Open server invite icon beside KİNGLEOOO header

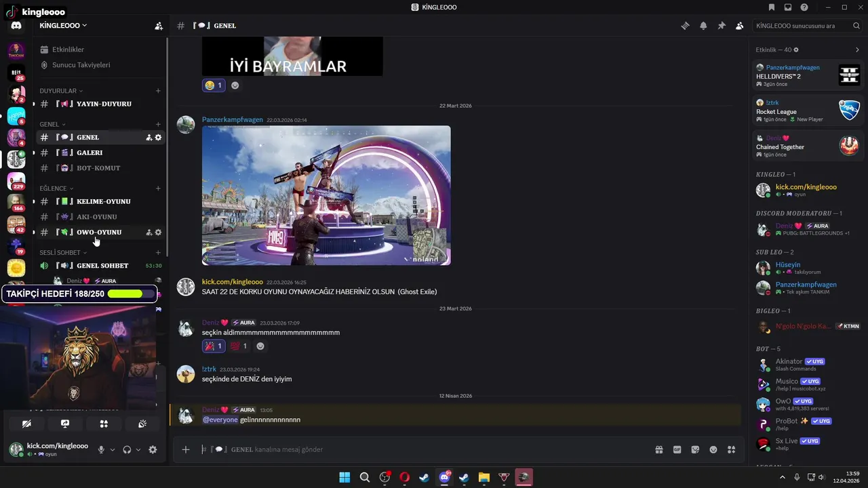(x=159, y=26)
